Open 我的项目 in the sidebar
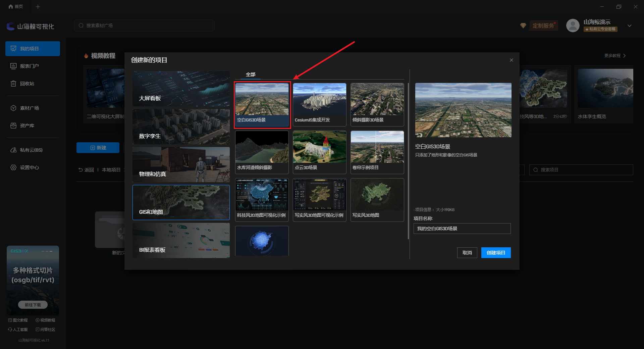This screenshot has width=644, height=349. (33, 49)
